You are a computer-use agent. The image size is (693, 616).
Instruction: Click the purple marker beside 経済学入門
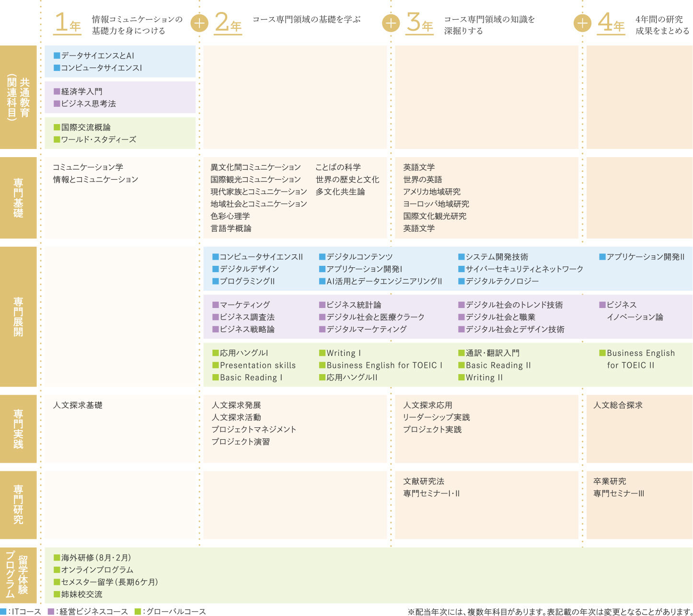[x=57, y=91]
